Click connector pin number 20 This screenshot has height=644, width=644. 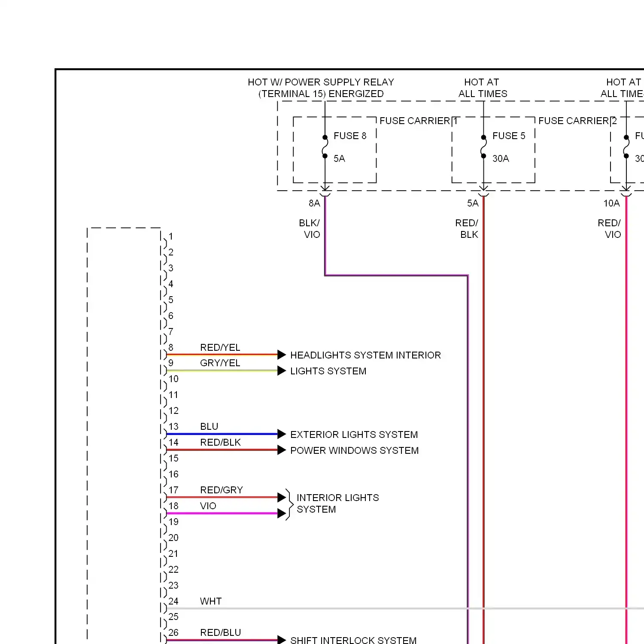click(173, 538)
